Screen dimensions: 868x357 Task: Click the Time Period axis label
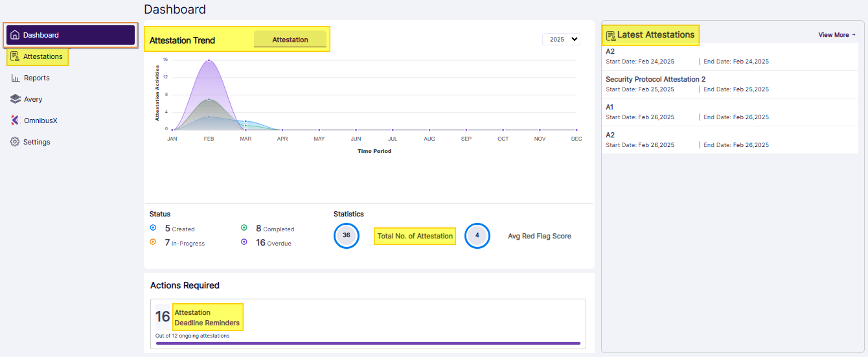(374, 151)
